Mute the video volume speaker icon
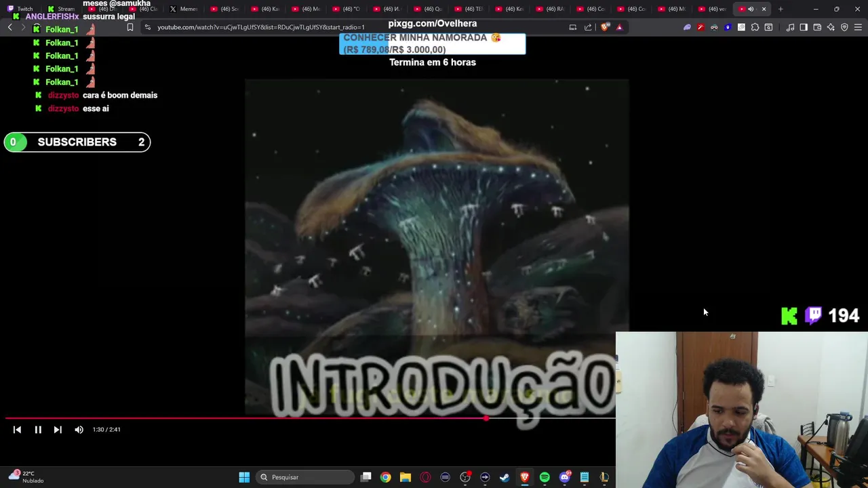This screenshot has height=488, width=868. pos(79,430)
